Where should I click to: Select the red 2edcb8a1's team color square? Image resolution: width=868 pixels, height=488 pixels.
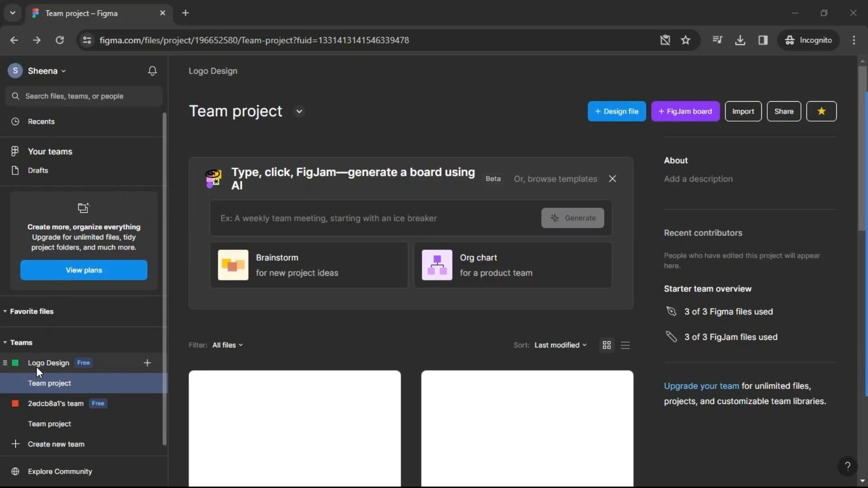pos(15,404)
